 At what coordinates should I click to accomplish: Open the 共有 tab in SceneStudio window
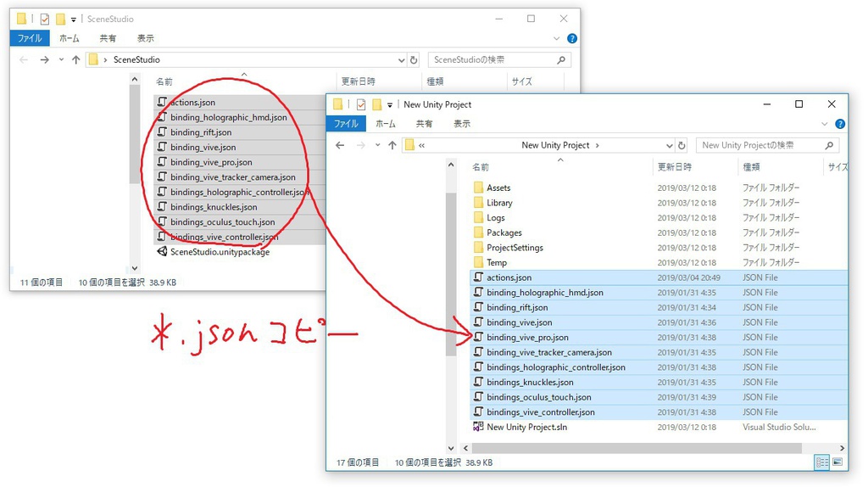(108, 38)
